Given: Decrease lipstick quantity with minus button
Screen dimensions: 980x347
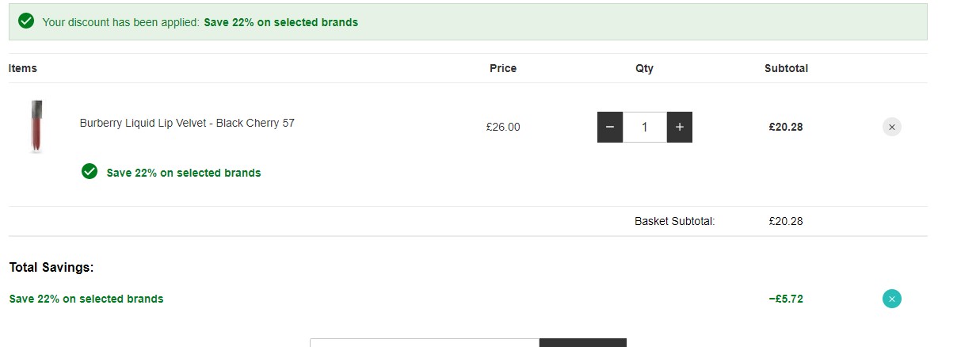Looking at the screenshot, I should pos(610,127).
